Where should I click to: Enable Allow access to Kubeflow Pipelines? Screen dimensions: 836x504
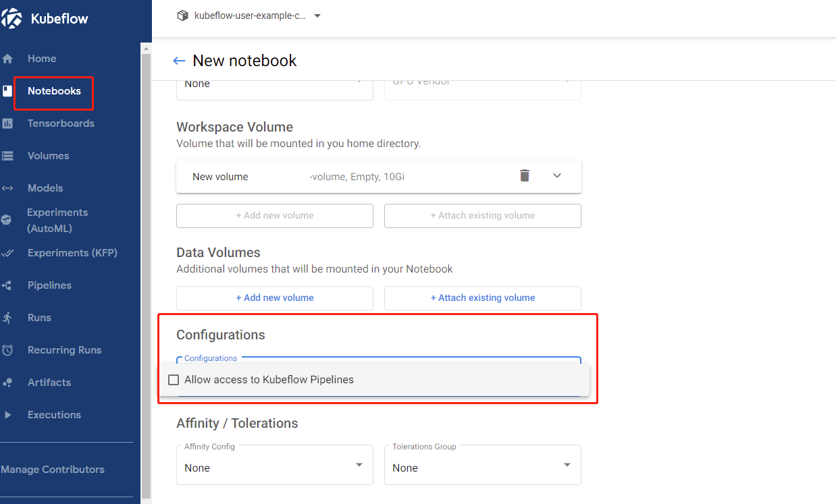(x=174, y=380)
